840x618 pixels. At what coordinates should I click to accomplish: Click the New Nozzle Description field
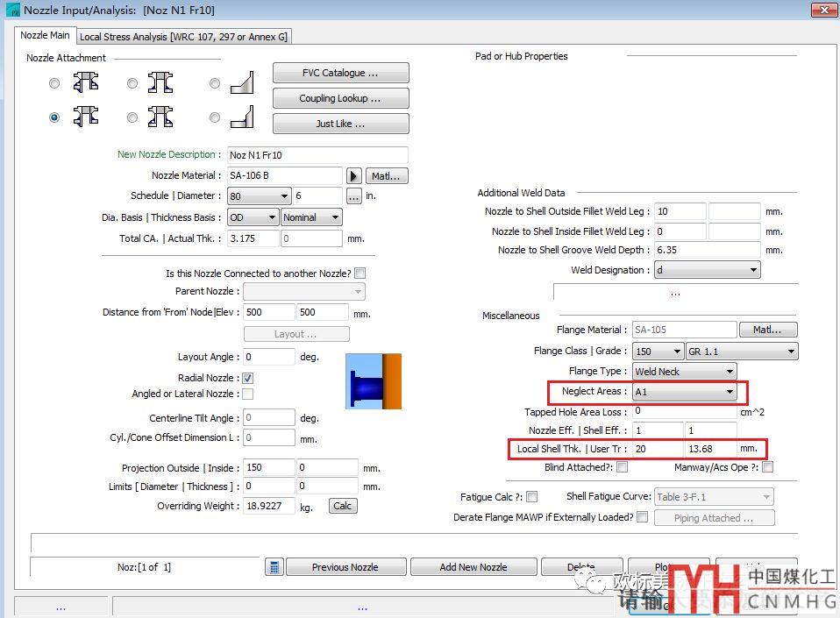317,155
